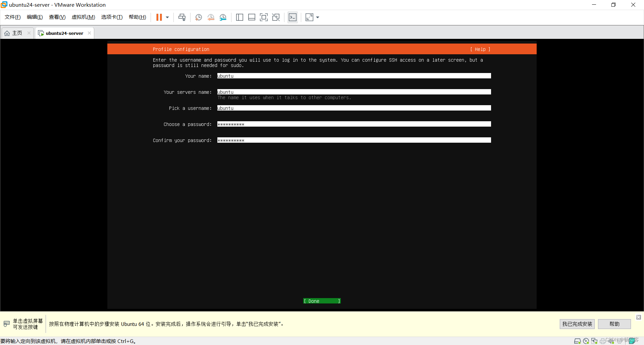This screenshot has width=644, height=345.
Task: Click the sound card status icon
Action: 611,341
